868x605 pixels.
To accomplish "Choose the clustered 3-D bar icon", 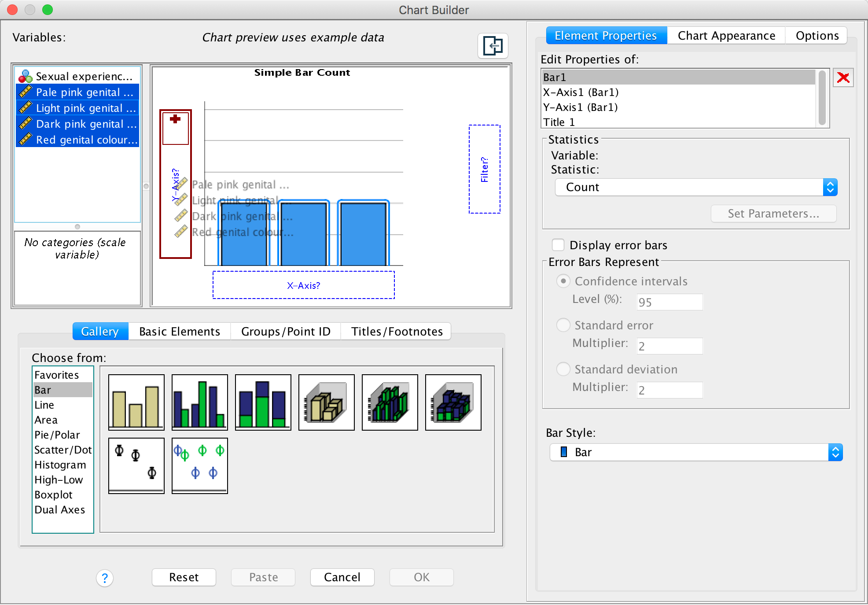I will pos(390,402).
